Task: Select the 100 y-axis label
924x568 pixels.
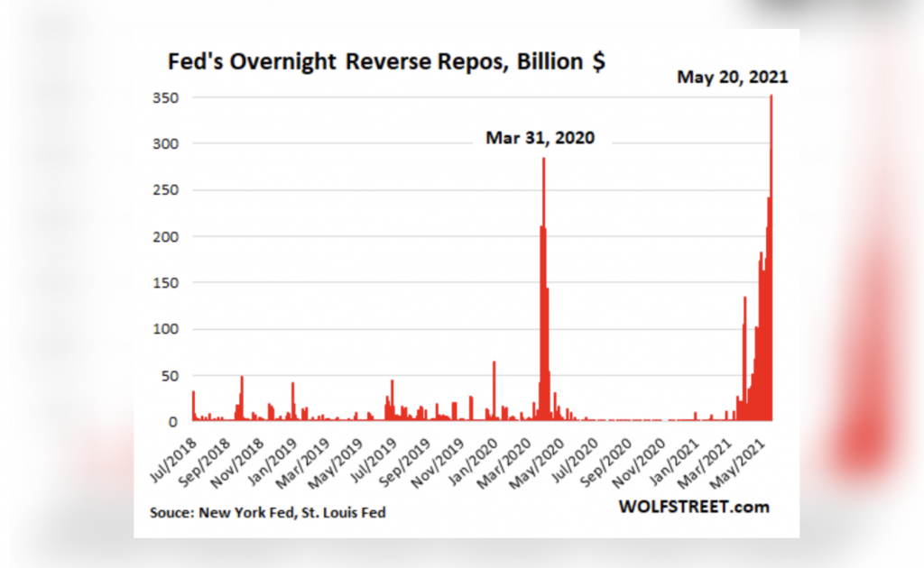Action: coord(169,329)
